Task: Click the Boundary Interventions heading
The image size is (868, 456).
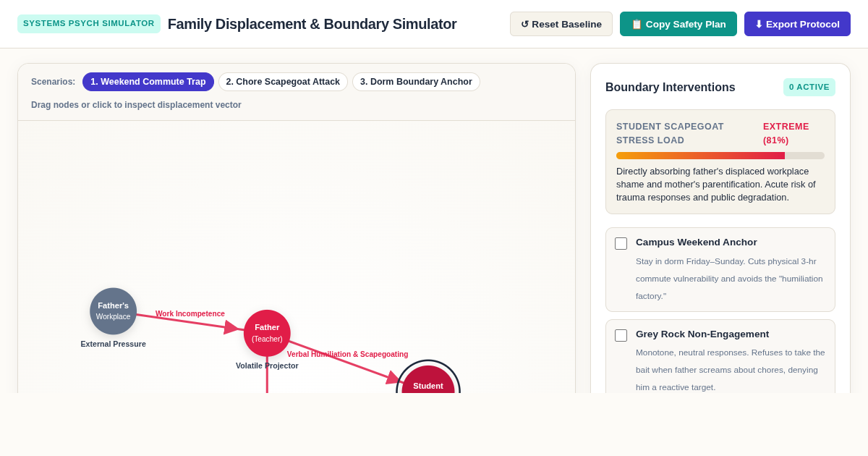Action: [671, 88]
